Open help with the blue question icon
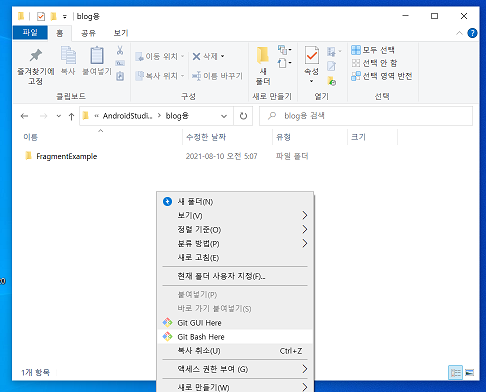The image size is (486, 392). pyautogui.click(x=472, y=33)
